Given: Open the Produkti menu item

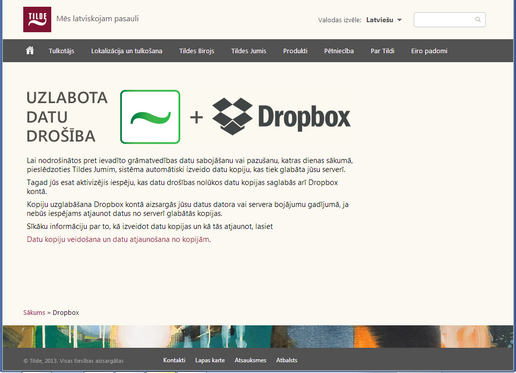Looking at the screenshot, I should (x=295, y=51).
